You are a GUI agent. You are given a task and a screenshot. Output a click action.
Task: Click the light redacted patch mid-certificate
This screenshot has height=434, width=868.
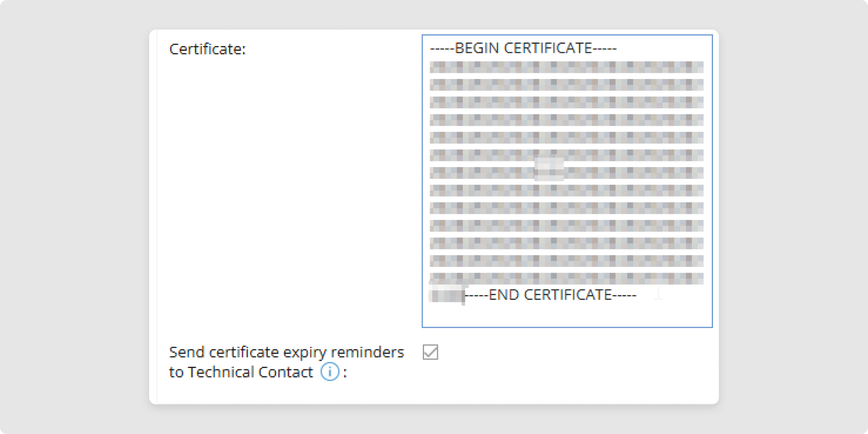(x=549, y=168)
